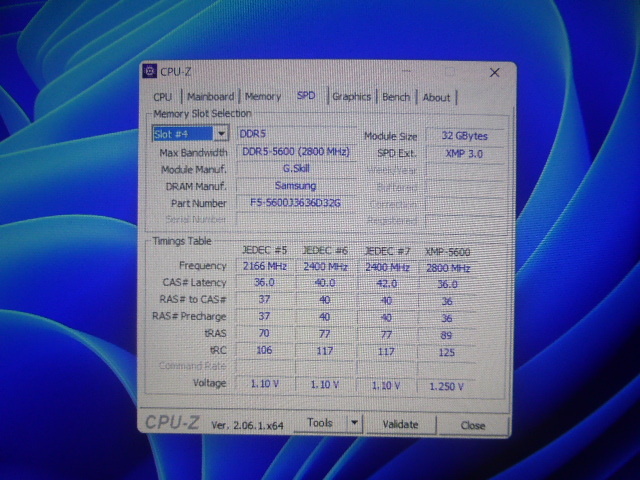Click the Max Bandwidth label
The width and height of the screenshot is (640, 480).
pyautogui.click(x=193, y=153)
